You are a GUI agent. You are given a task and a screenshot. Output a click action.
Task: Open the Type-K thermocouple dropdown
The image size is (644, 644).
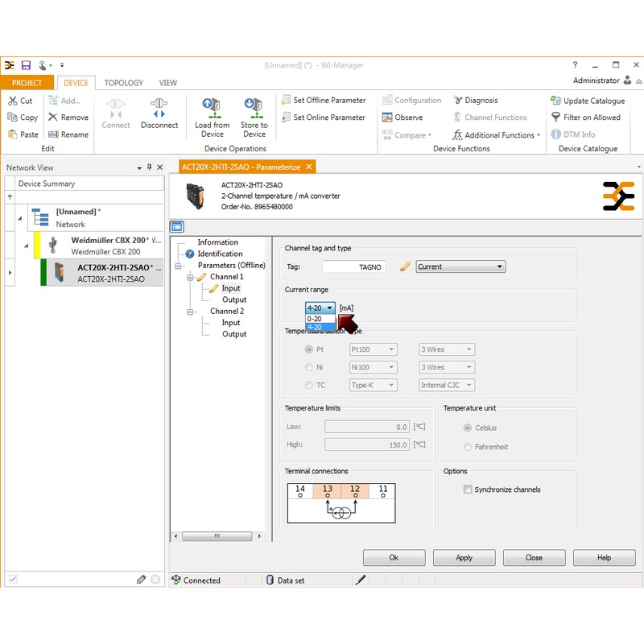tap(374, 385)
